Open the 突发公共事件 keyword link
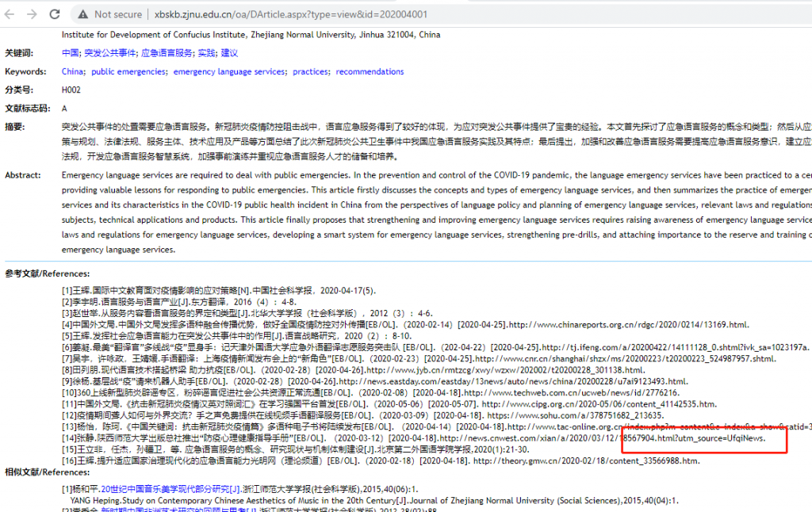Viewport: 812px width, 512px height. (x=109, y=53)
